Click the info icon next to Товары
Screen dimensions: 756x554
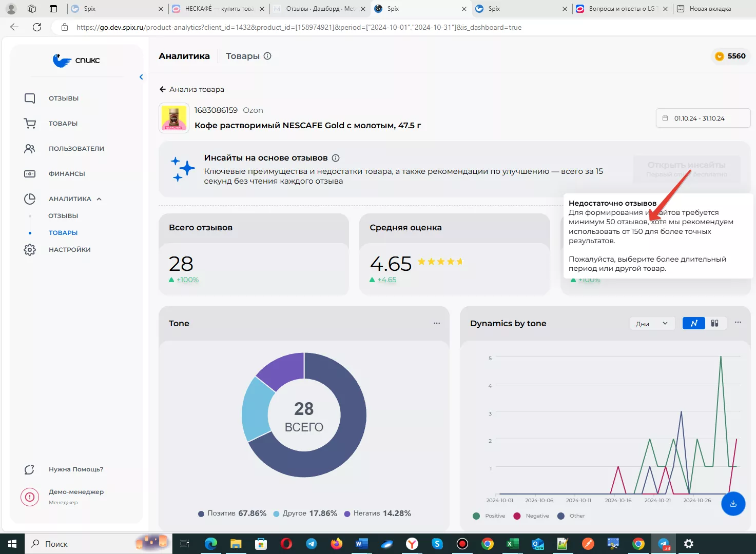click(x=267, y=56)
